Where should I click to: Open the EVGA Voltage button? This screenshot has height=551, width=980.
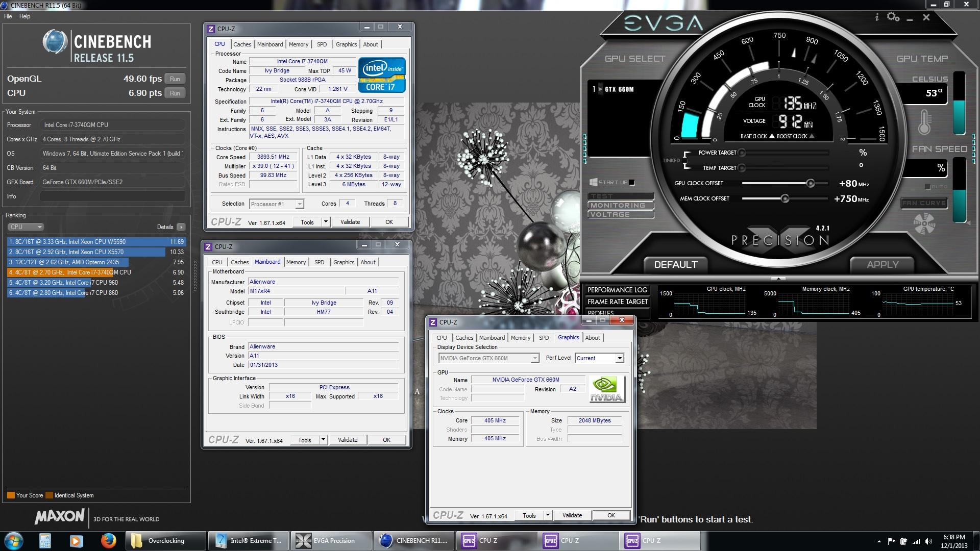pyautogui.click(x=620, y=214)
